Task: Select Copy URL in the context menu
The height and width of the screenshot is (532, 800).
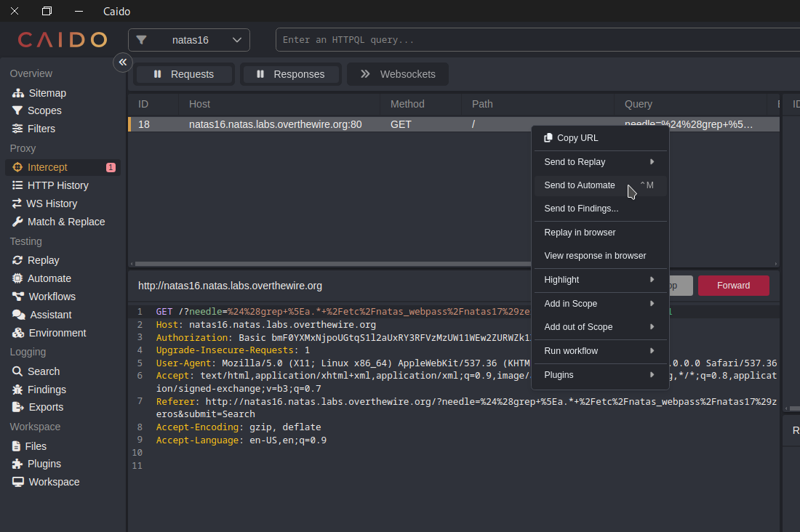Action: (x=577, y=138)
